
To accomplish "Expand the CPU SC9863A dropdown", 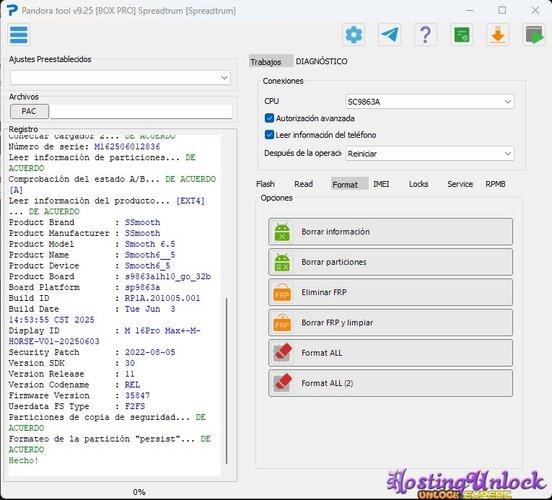I will point(429,102).
